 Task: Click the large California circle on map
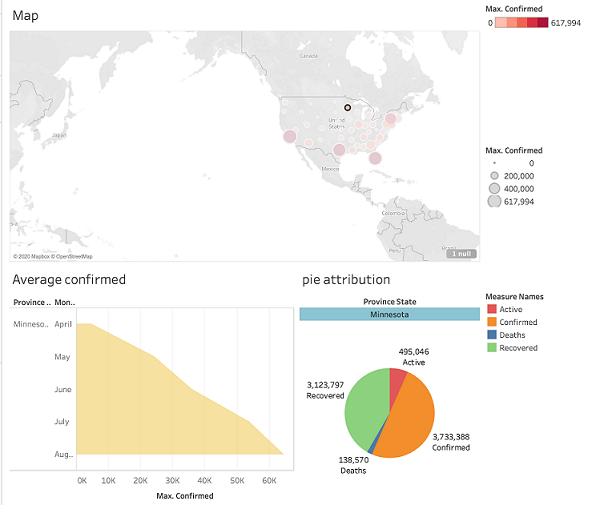290,136
